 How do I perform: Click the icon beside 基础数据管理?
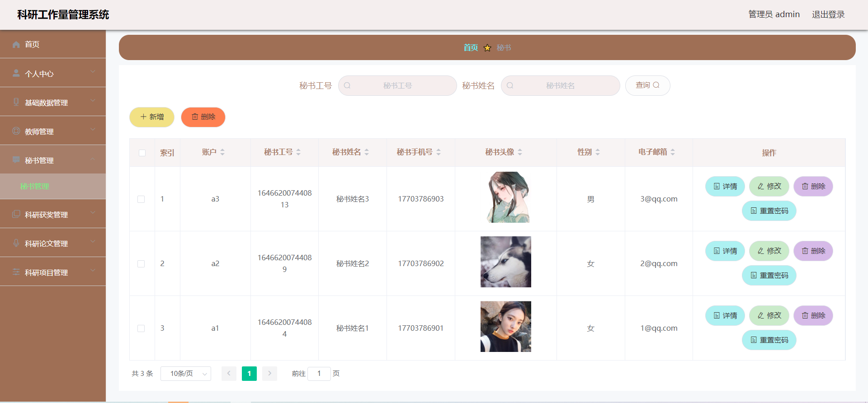pos(16,102)
